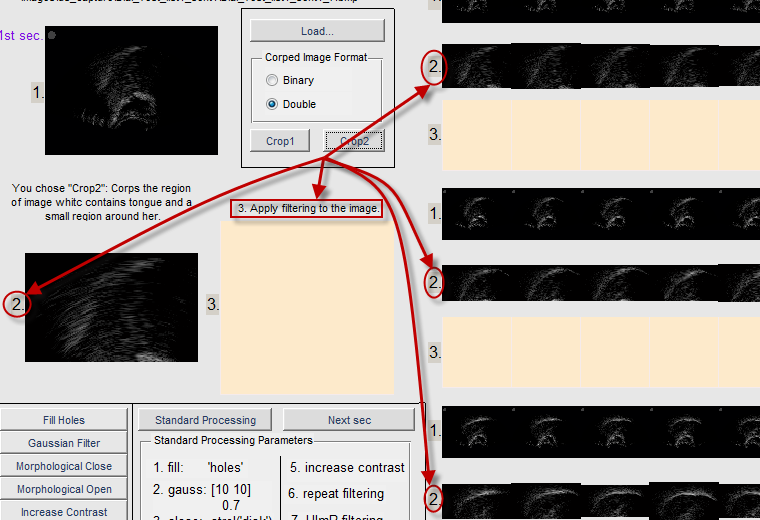This screenshot has width=760, height=520.
Task: Click the Crop2 button
Action: [354, 141]
